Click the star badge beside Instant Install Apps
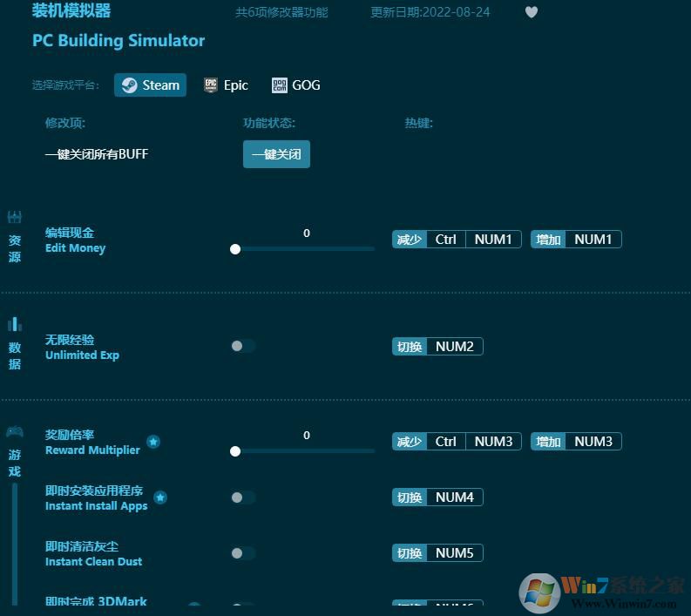 tap(160, 498)
